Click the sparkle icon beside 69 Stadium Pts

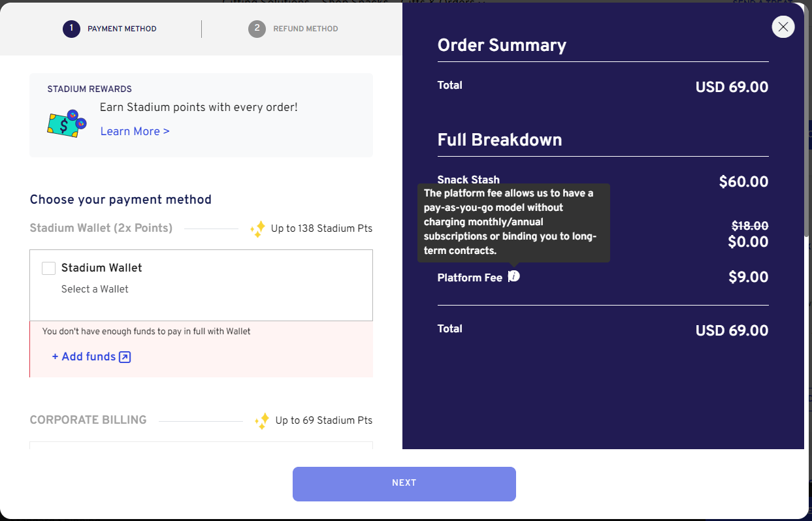pyautogui.click(x=262, y=420)
